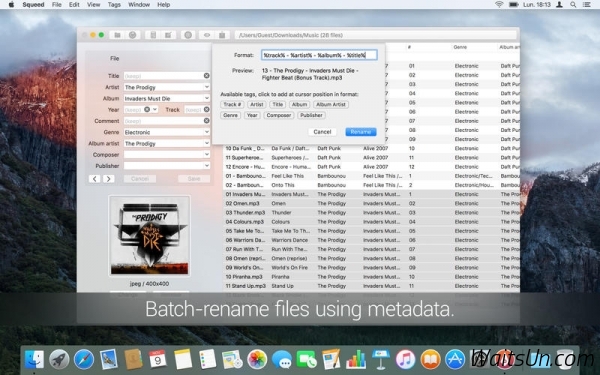Click the document toolbar icon
Viewport: 600px width, 375px height.
pyautogui.click(x=153, y=35)
